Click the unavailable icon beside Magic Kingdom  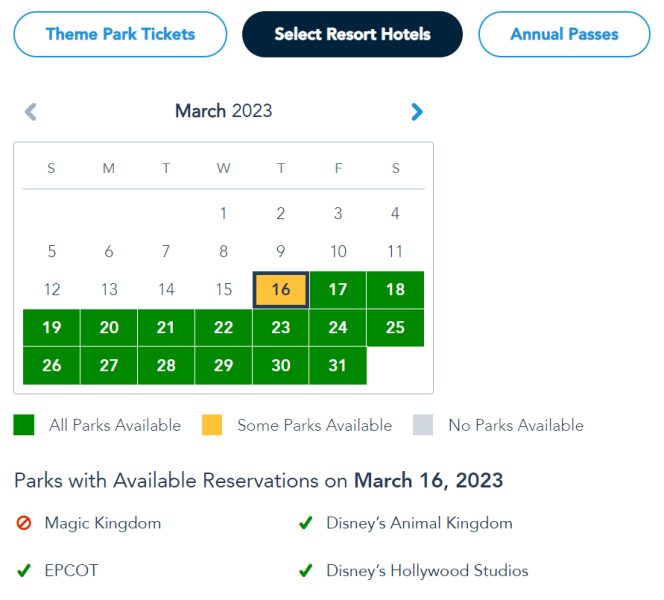tap(24, 523)
